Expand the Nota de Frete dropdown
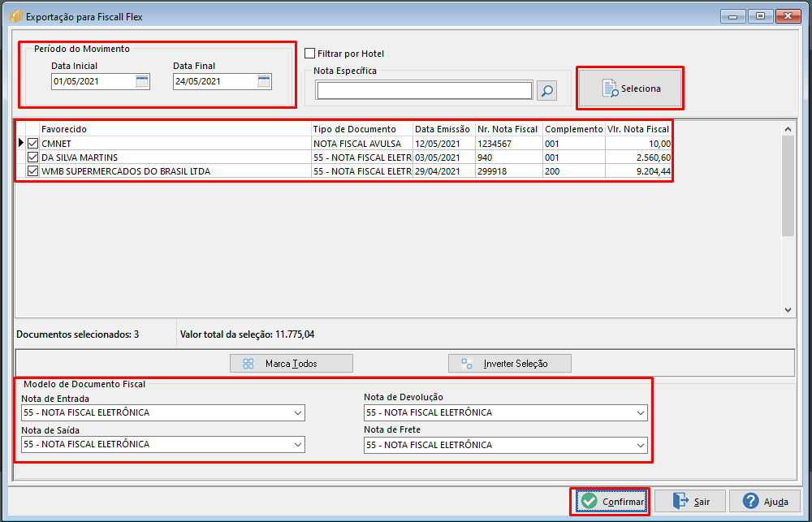 click(x=641, y=445)
